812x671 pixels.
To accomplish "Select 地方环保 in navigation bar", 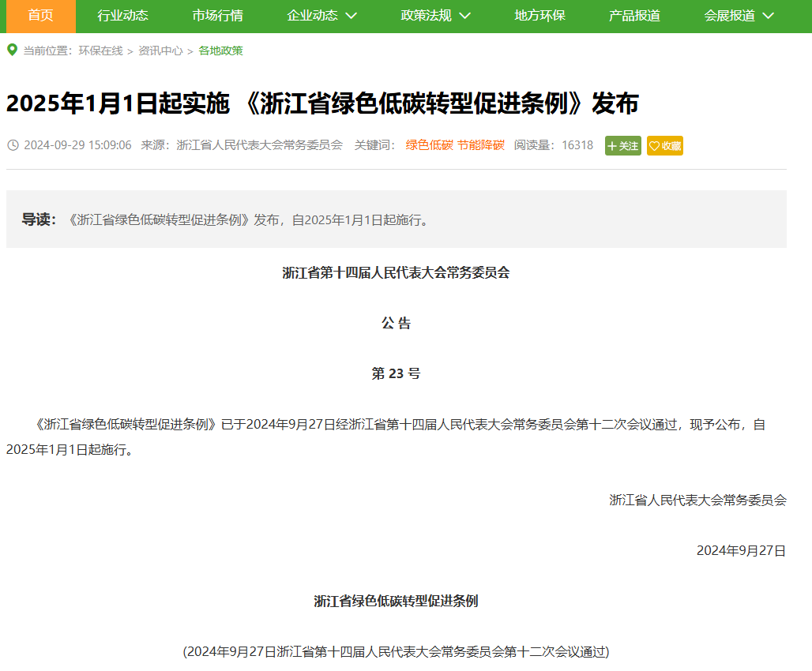I will (x=539, y=14).
